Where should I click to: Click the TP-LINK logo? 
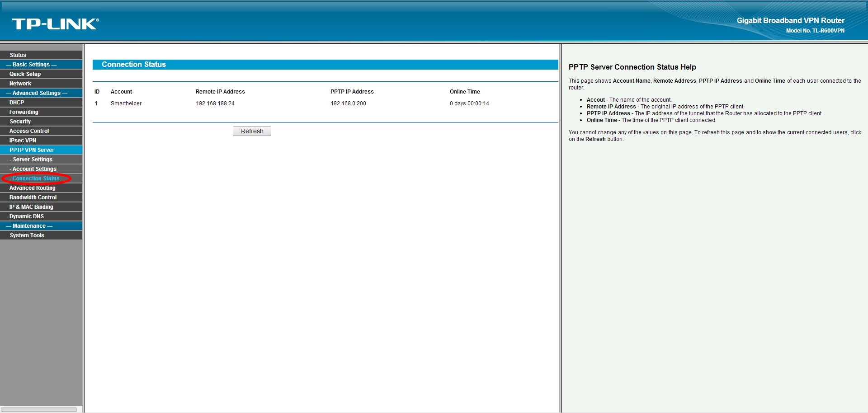55,24
